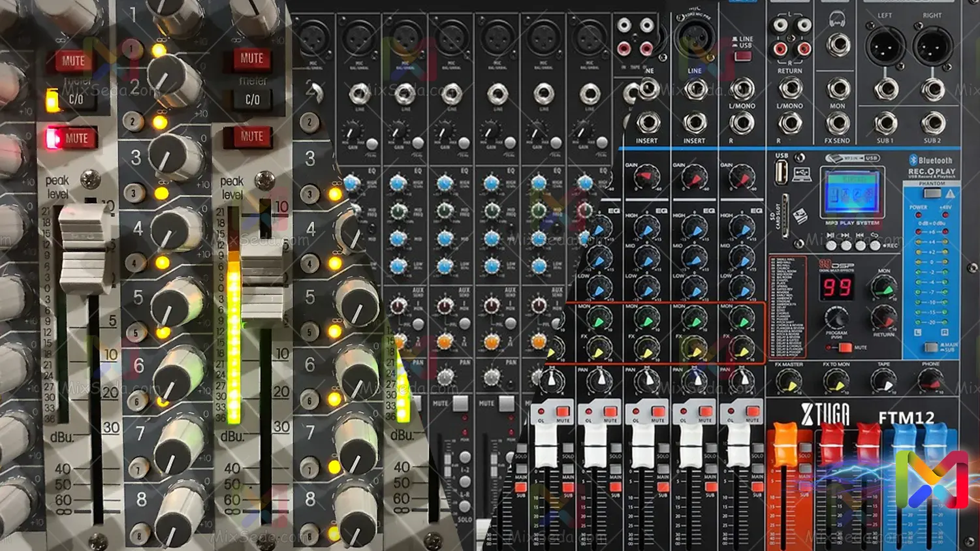Click the FX SEND jack
This screenshot has width=980, height=551.
click(837, 122)
